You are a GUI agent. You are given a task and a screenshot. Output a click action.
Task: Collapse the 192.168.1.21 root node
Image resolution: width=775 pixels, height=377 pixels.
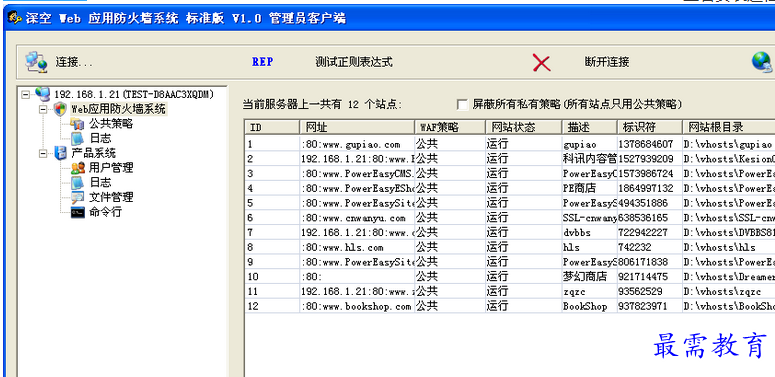(25, 94)
